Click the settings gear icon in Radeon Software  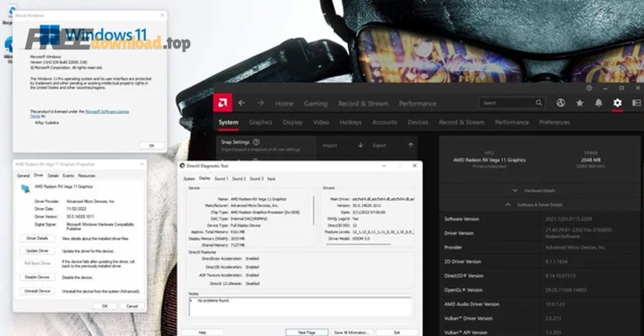pyautogui.click(x=618, y=103)
